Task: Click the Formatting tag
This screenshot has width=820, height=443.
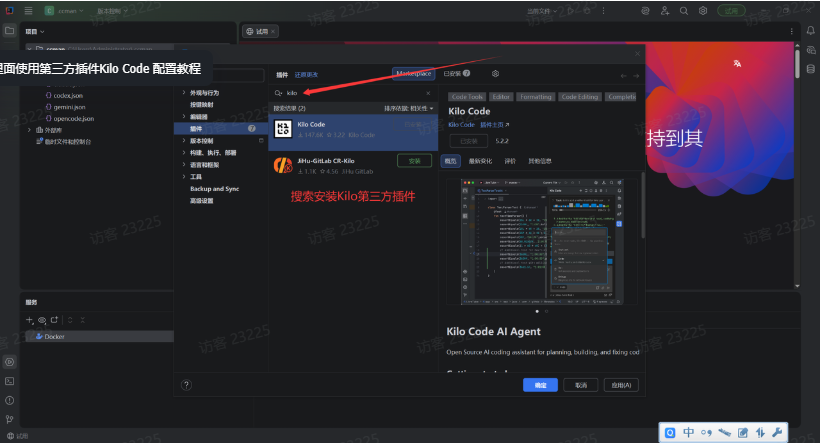Action: click(536, 97)
